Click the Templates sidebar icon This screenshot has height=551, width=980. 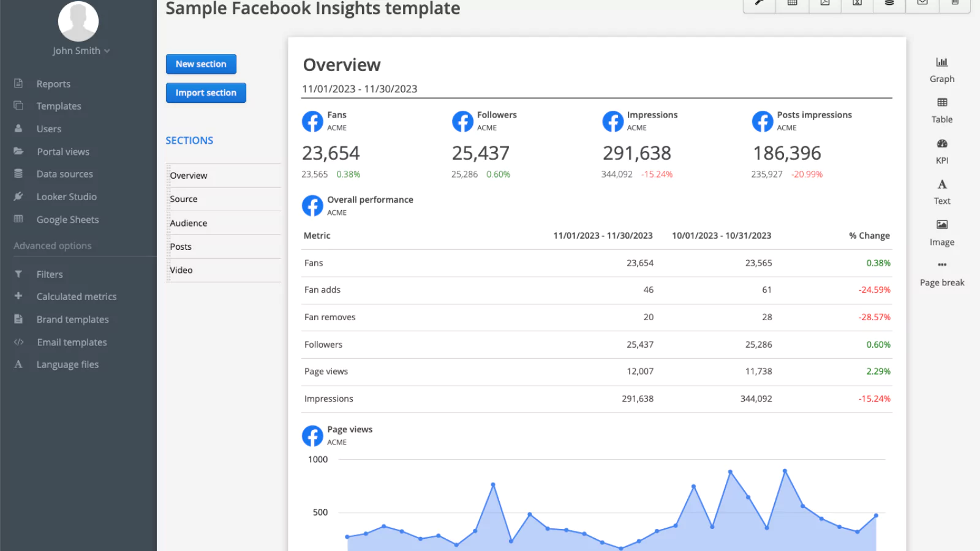tap(18, 105)
